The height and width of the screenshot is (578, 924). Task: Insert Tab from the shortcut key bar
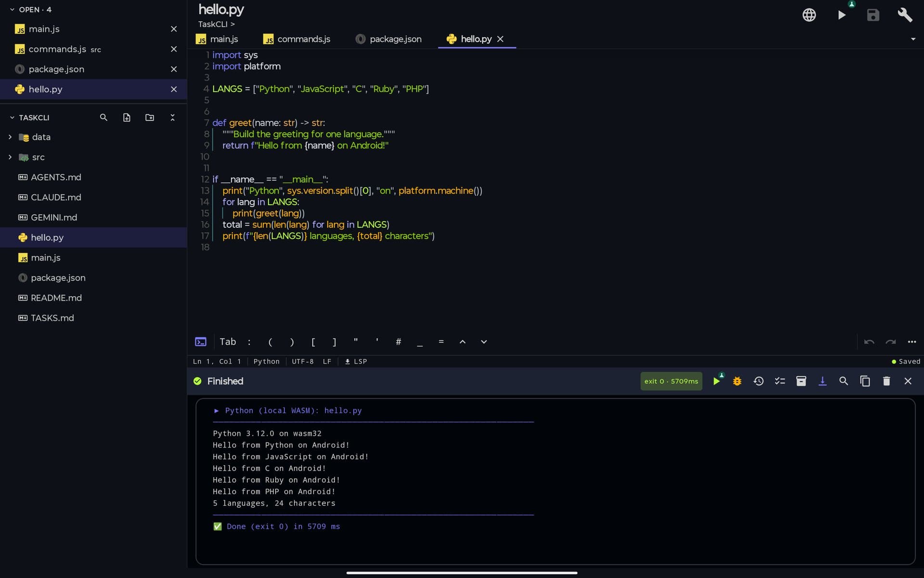coord(228,342)
